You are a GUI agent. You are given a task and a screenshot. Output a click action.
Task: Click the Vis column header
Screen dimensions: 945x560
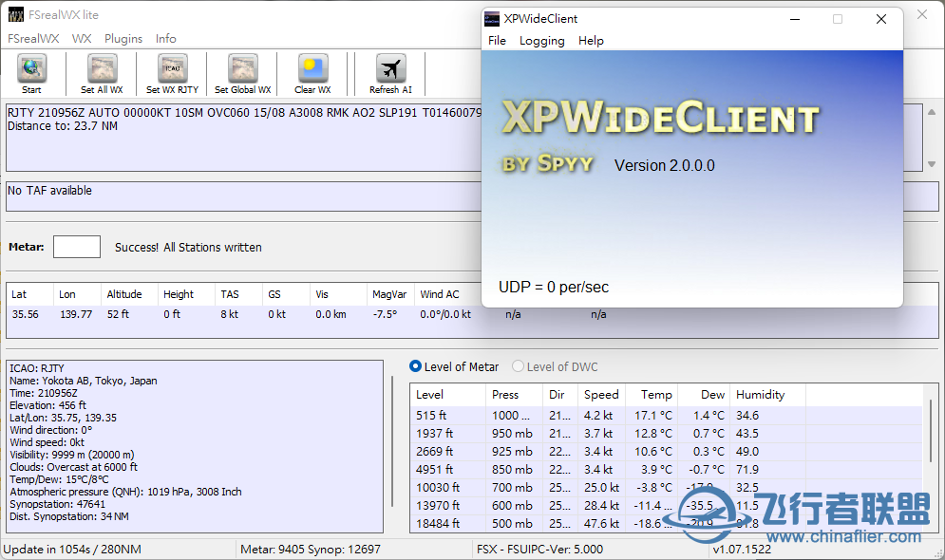pos(337,294)
